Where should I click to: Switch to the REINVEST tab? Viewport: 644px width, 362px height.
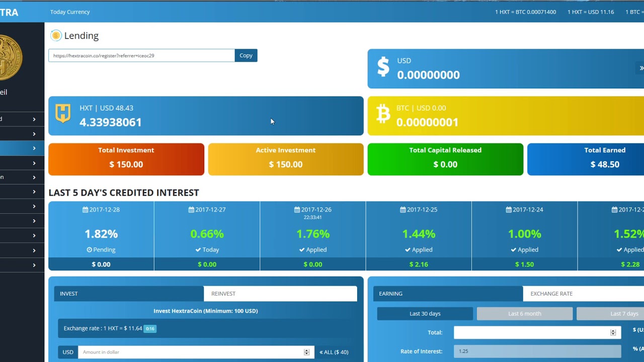(280, 294)
